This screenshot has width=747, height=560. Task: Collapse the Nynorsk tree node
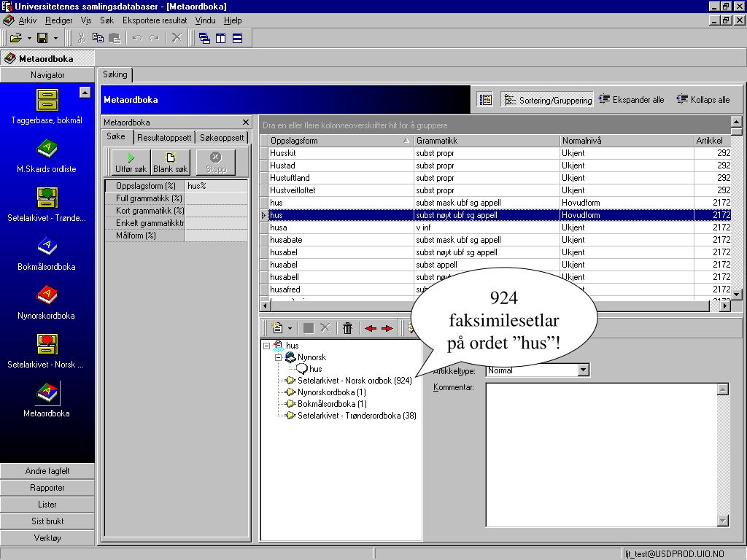click(278, 357)
